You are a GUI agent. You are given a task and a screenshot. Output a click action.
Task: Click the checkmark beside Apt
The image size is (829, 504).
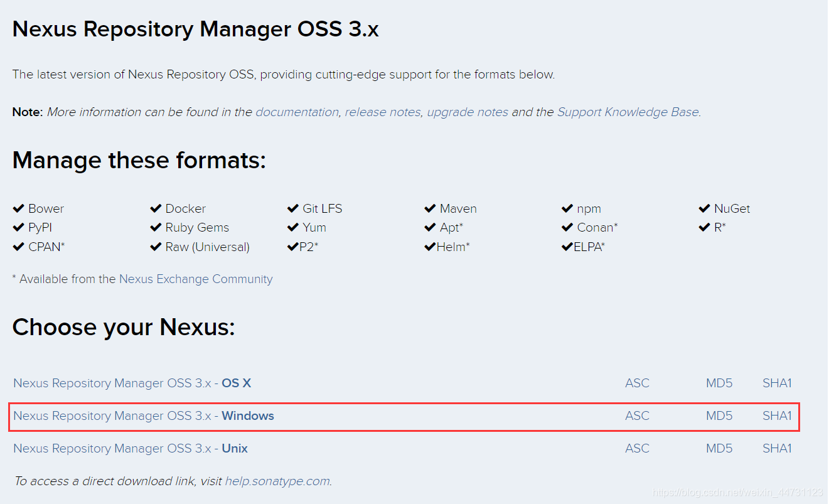[x=430, y=227]
